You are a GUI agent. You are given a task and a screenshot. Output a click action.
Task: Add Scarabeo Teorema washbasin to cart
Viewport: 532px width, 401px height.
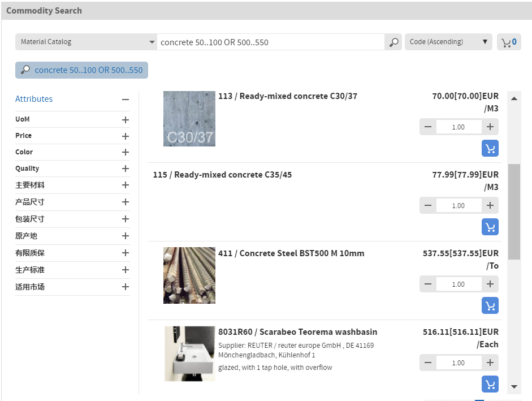(490, 384)
